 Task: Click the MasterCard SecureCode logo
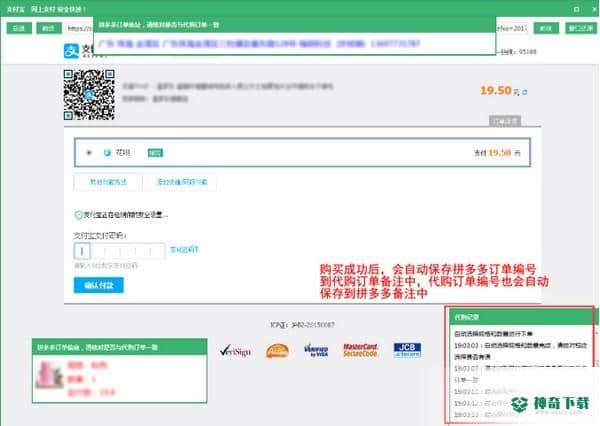click(360, 350)
